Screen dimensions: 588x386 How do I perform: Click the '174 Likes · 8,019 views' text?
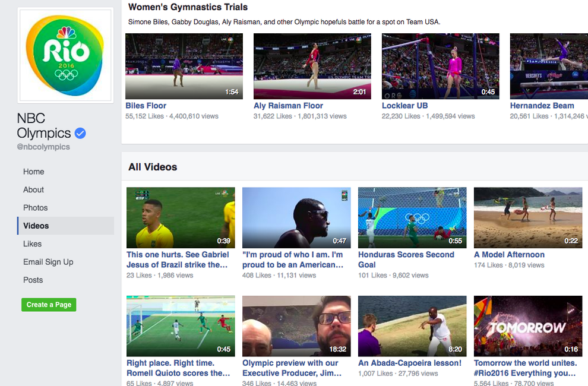point(509,265)
